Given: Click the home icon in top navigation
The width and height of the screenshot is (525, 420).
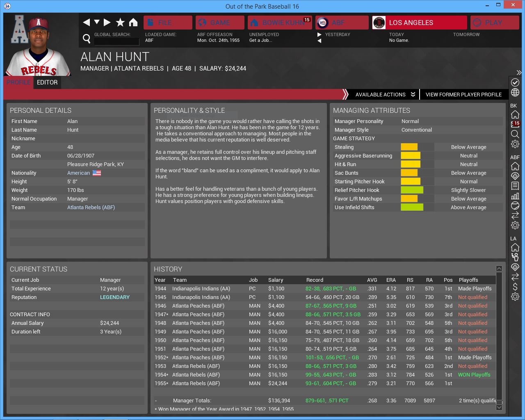Looking at the screenshot, I should [133, 22].
